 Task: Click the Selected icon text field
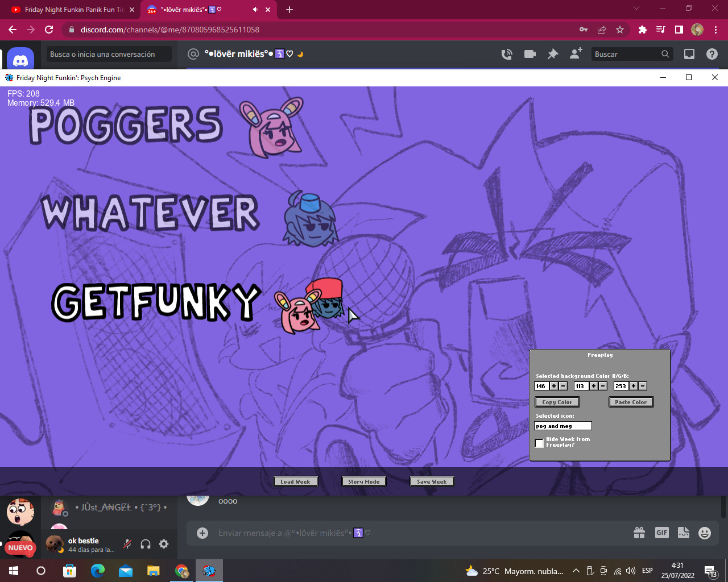click(563, 426)
